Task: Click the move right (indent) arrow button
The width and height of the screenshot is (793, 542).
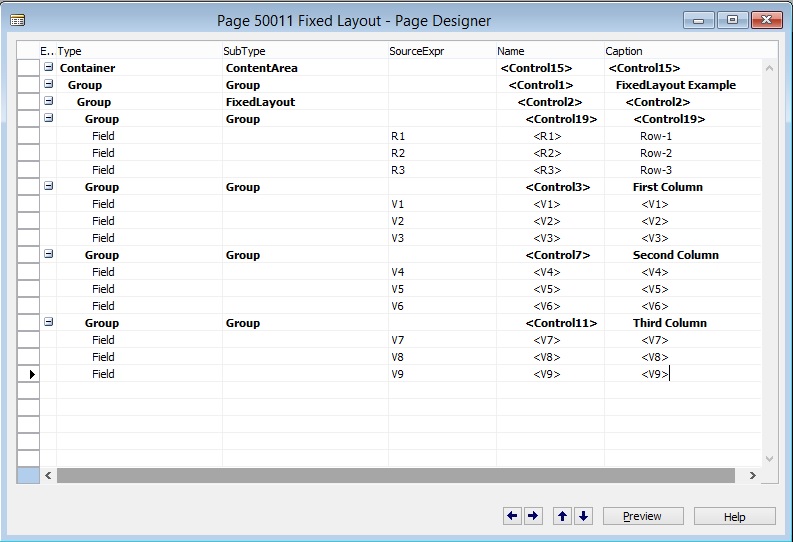Action: pos(533,516)
